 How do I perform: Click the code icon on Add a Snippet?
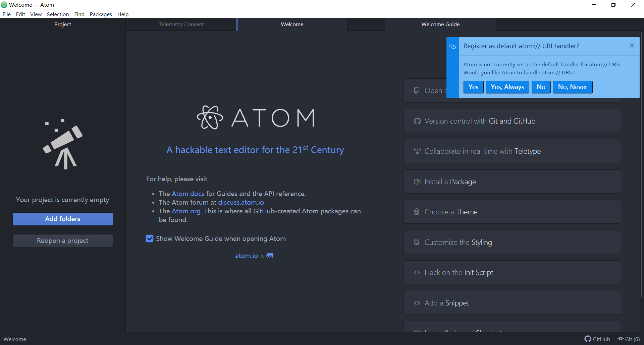[x=417, y=303]
